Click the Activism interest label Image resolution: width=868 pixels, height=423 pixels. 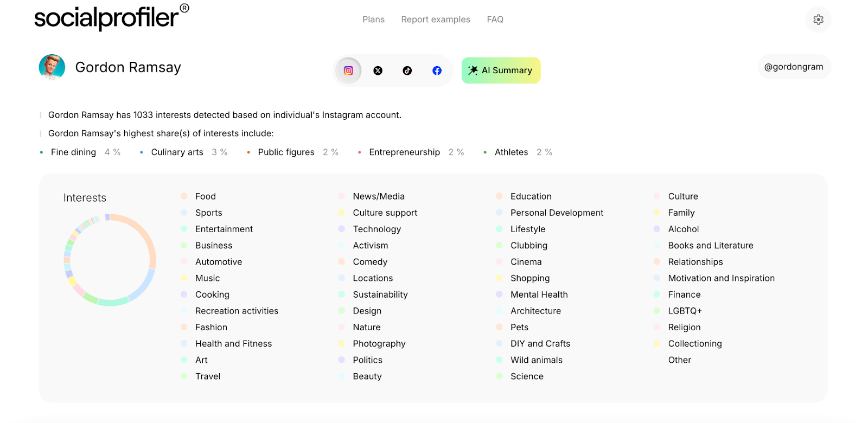pyautogui.click(x=371, y=246)
